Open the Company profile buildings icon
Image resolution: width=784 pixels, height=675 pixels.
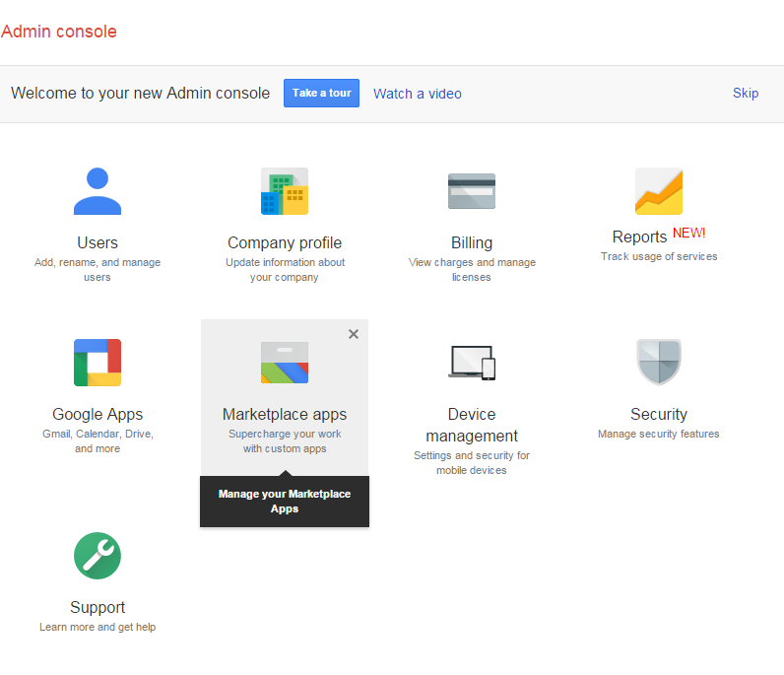coord(285,191)
